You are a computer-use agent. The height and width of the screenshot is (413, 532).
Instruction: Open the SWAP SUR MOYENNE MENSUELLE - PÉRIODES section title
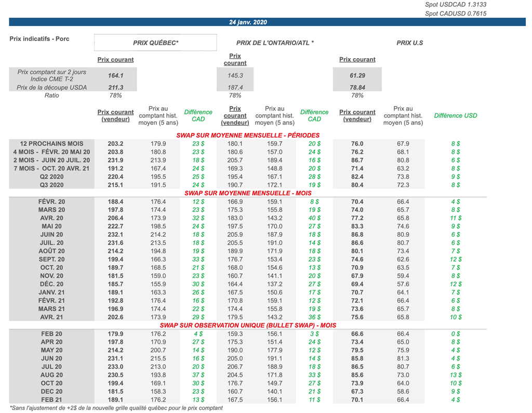click(x=248, y=135)
